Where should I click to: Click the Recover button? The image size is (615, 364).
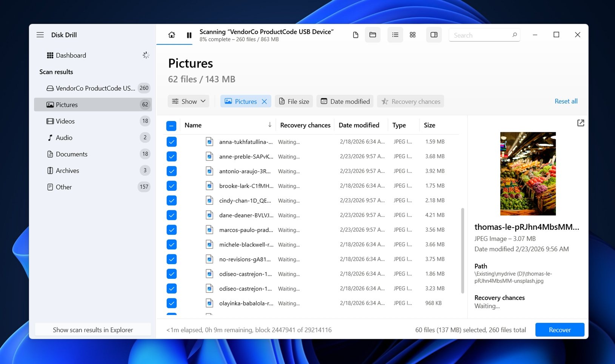(560, 330)
